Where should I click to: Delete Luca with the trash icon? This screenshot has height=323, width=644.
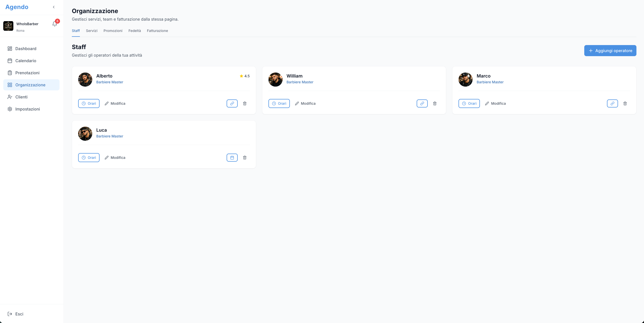pos(245,158)
